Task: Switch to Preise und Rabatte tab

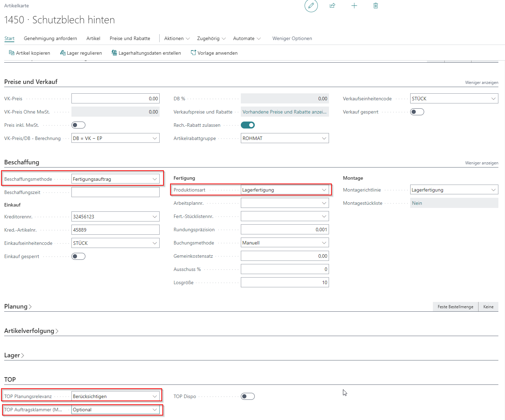Action: pyautogui.click(x=130, y=38)
